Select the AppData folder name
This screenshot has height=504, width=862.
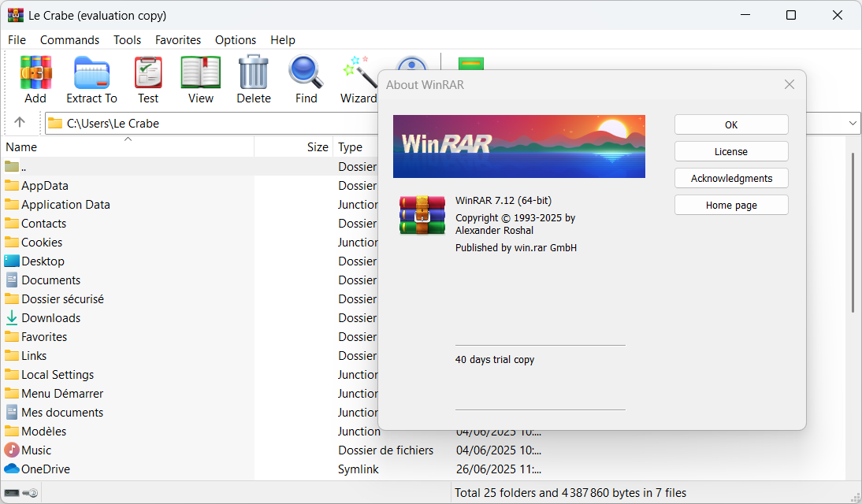(x=45, y=186)
